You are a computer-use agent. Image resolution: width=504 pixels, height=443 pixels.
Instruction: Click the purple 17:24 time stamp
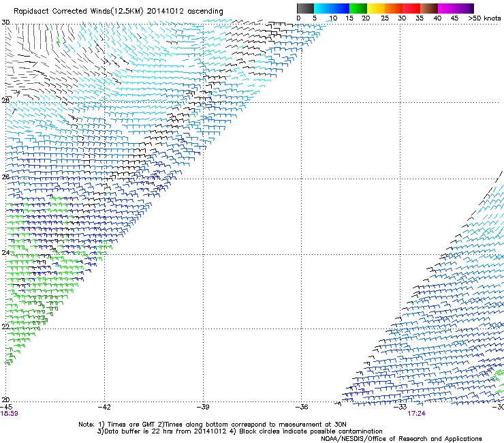pos(417,414)
